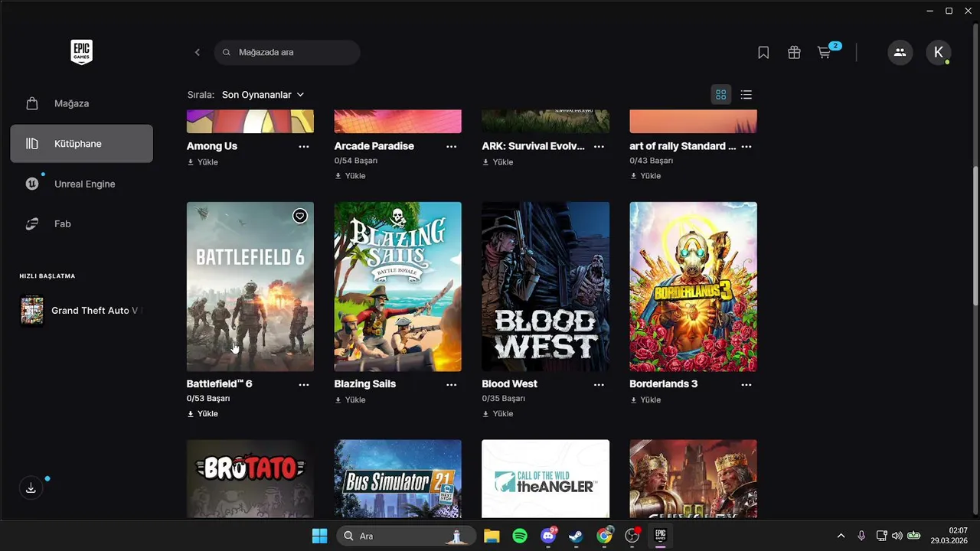Open Discord from taskbar
Image resolution: width=980 pixels, height=551 pixels.
click(548, 536)
